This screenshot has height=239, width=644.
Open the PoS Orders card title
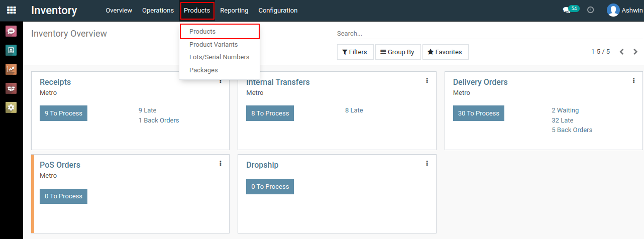point(60,165)
